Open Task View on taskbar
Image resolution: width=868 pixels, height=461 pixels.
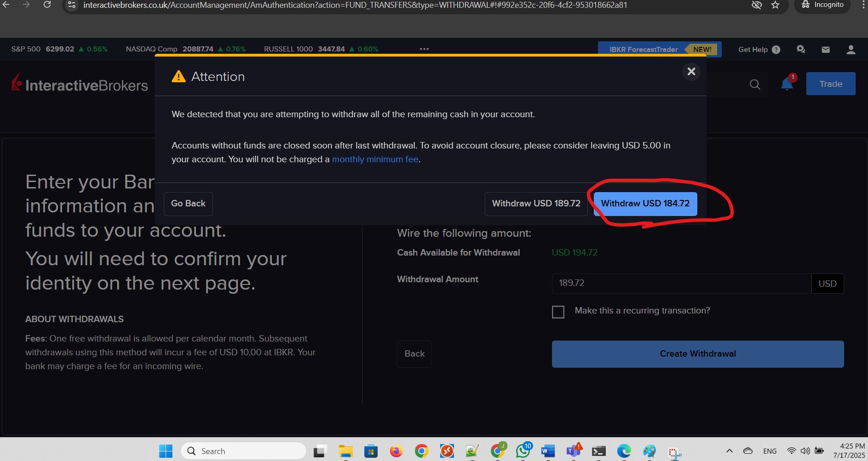tap(320, 451)
